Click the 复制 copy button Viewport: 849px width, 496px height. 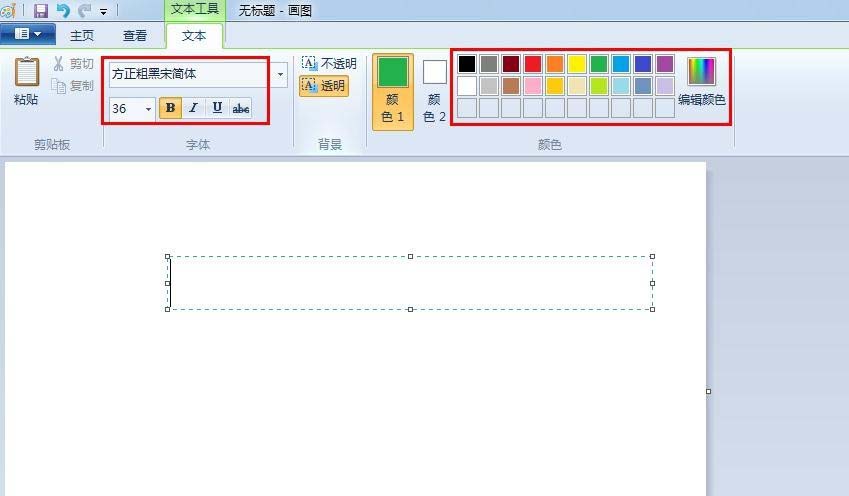click(x=73, y=86)
